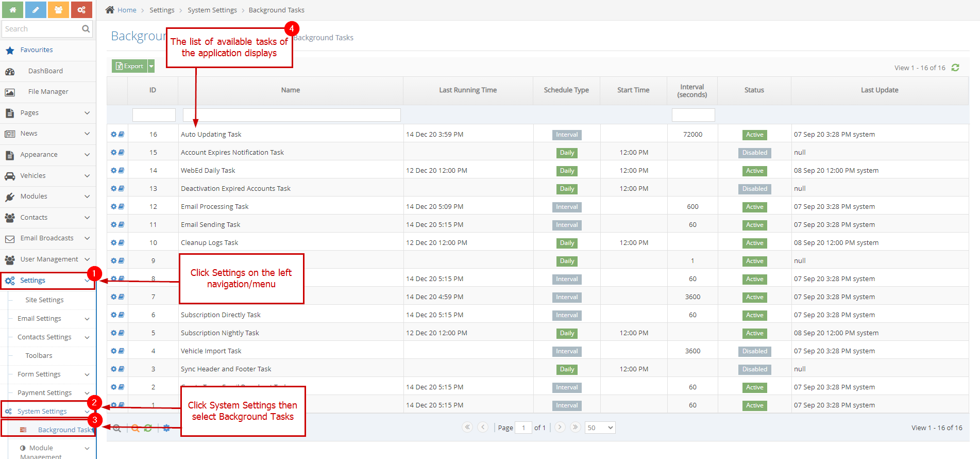Open the book icon for WebEd Daily Task

pyautogui.click(x=121, y=170)
